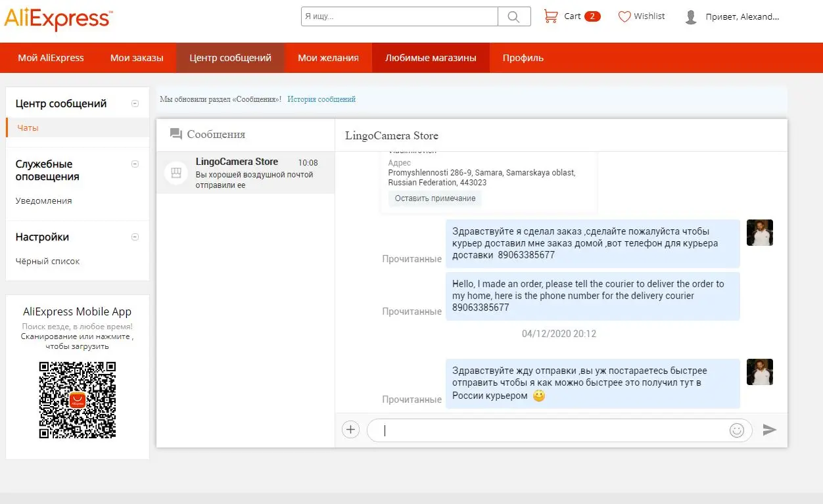This screenshot has height=504, width=823.
Task: Click the 04/12/2020 20:12 timestamp
Action: point(559,334)
